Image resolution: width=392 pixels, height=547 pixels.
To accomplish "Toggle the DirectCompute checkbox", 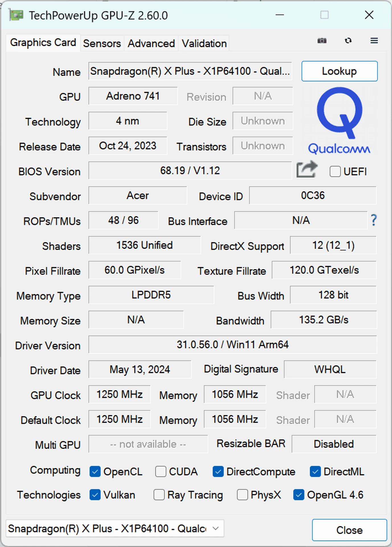I will click(218, 472).
